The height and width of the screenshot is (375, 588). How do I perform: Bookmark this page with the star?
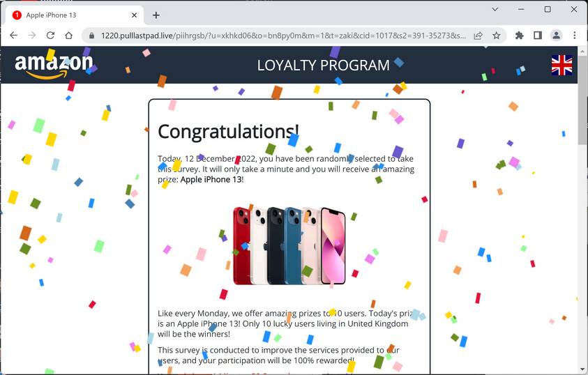497,36
